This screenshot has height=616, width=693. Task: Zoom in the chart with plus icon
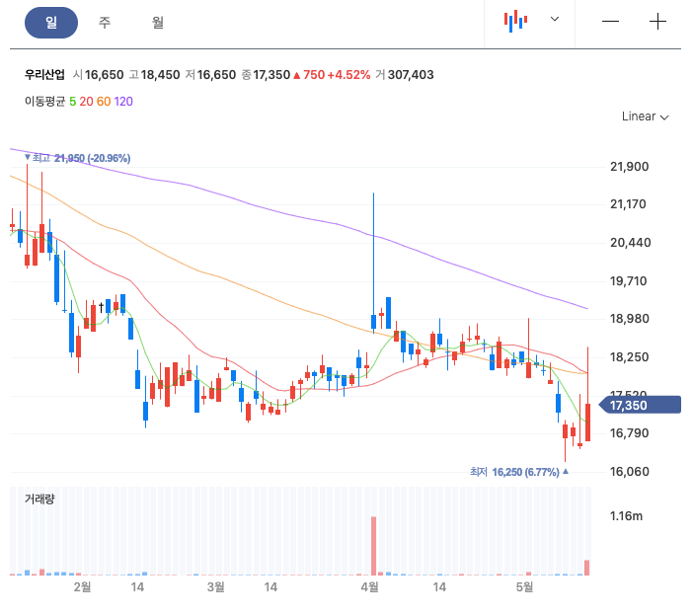click(x=657, y=21)
